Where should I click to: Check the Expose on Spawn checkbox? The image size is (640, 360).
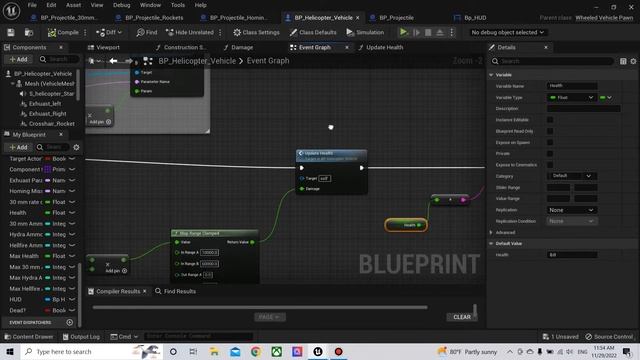click(x=550, y=142)
